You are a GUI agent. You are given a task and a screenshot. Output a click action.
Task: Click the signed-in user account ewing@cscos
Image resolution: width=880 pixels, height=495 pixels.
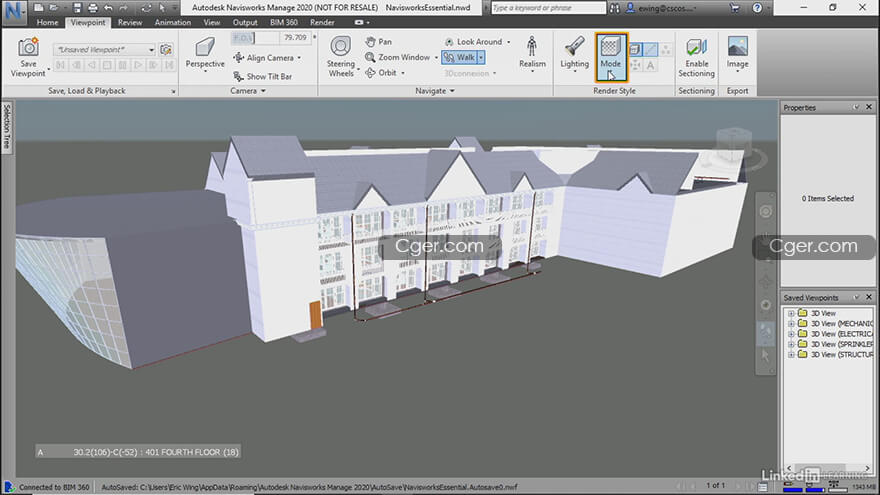[662, 8]
